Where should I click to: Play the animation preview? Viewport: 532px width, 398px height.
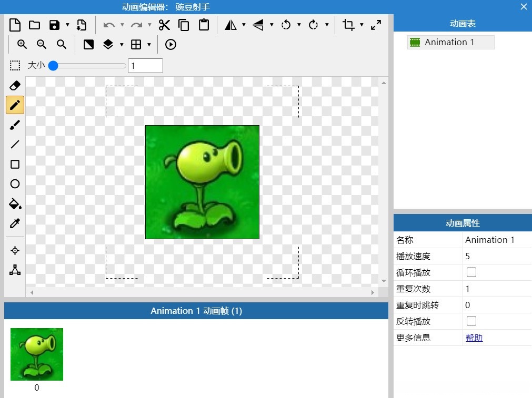(x=170, y=44)
